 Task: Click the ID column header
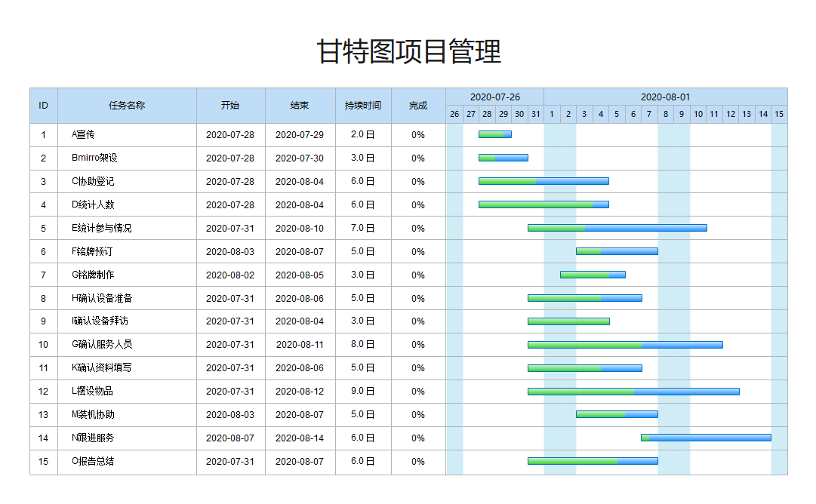pos(43,106)
